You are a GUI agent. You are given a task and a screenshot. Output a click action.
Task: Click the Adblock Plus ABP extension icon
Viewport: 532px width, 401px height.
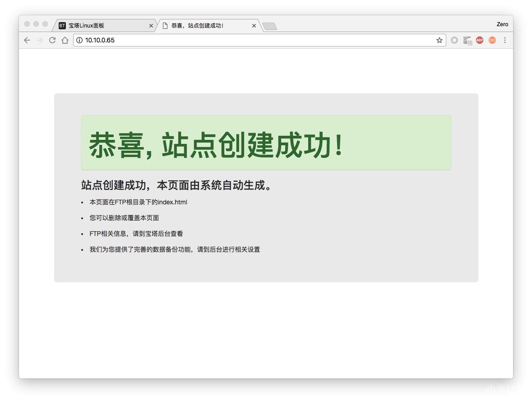(x=479, y=40)
